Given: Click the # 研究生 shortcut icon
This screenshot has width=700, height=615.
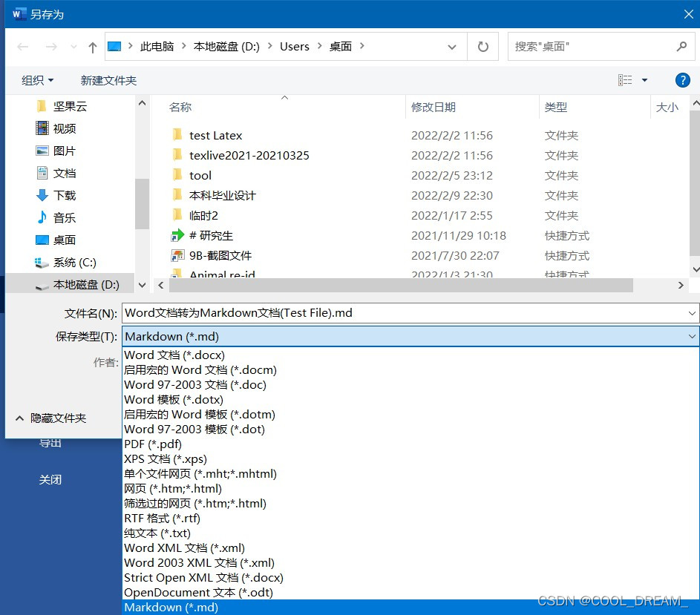Looking at the screenshot, I should (x=177, y=235).
